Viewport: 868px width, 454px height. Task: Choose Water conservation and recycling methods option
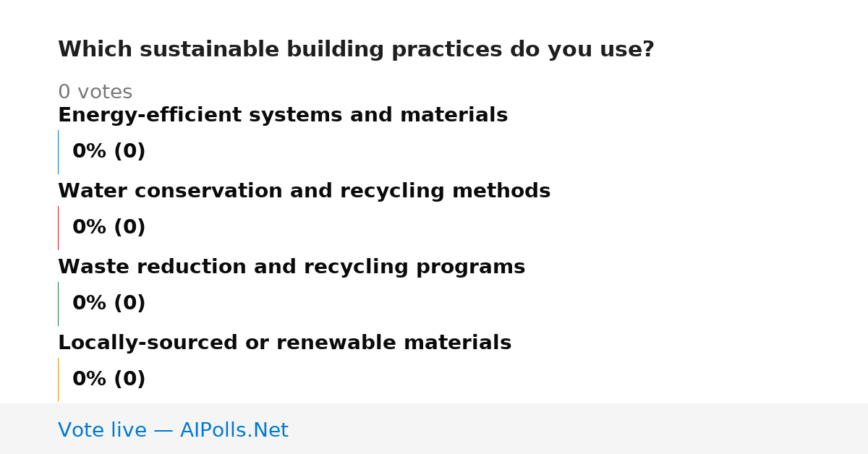click(x=304, y=192)
